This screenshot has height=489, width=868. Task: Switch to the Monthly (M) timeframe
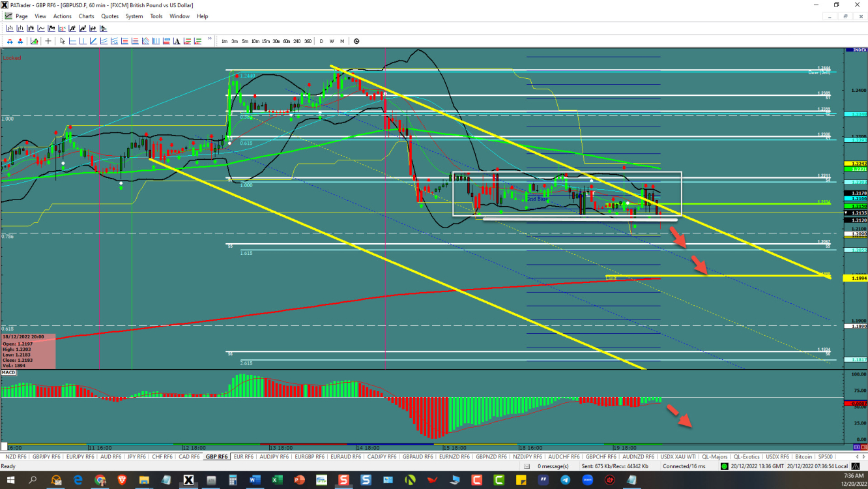click(342, 41)
